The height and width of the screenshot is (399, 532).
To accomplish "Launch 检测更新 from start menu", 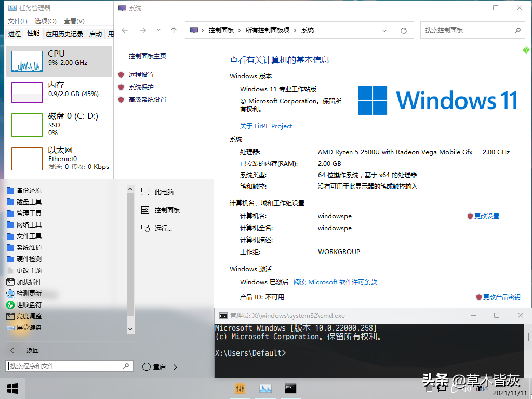I will [x=24, y=294].
